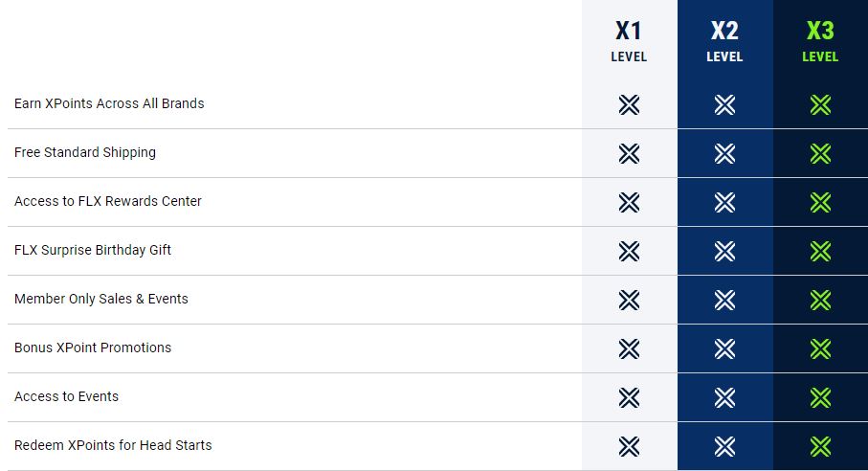Click the Access to FLX Rewards Center text
This screenshot has width=868, height=471.
(108, 201)
